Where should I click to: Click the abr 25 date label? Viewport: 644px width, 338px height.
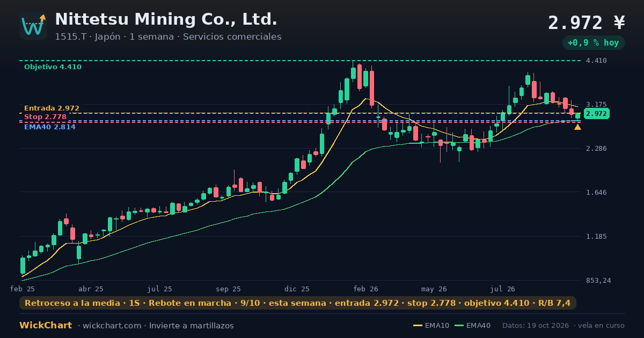pos(91,289)
